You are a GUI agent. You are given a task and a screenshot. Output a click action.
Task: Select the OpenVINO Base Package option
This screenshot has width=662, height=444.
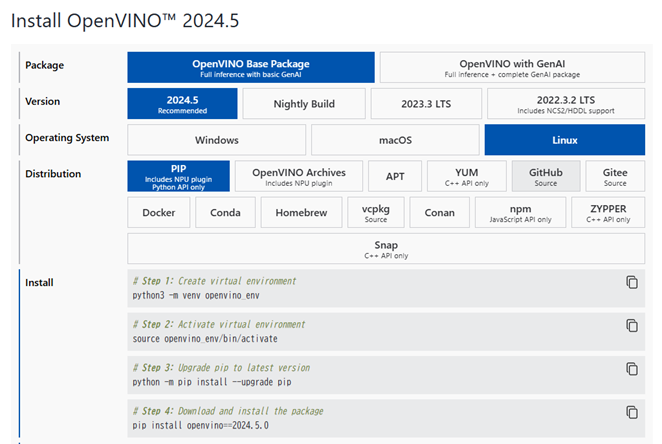tap(251, 68)
